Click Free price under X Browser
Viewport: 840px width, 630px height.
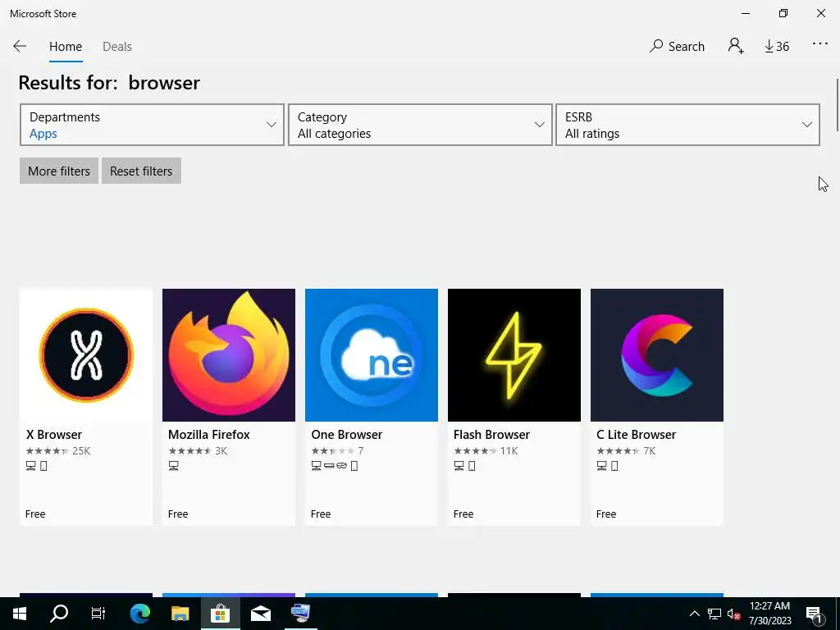(35, 514)
